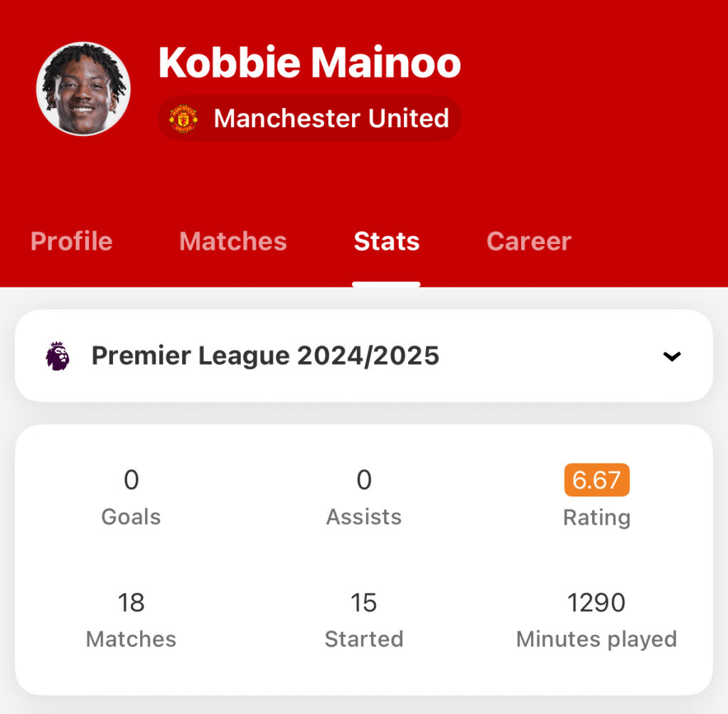Open the Manchester United team badge
The image size is (728, 714).
click(310, 119)
